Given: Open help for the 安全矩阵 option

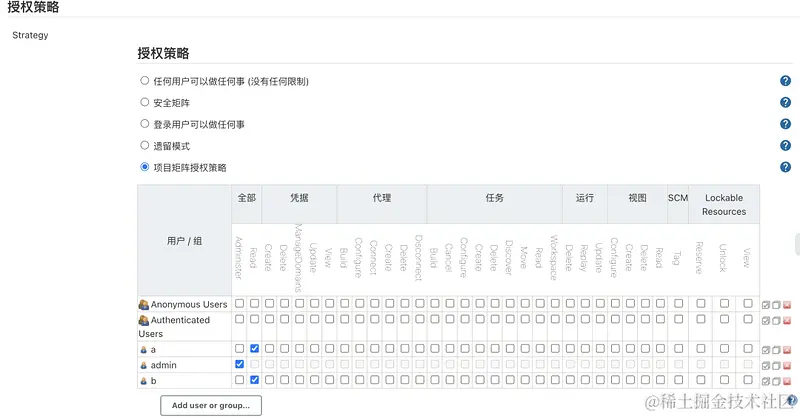Looking at the screenshot, I should tap(785, 103).
